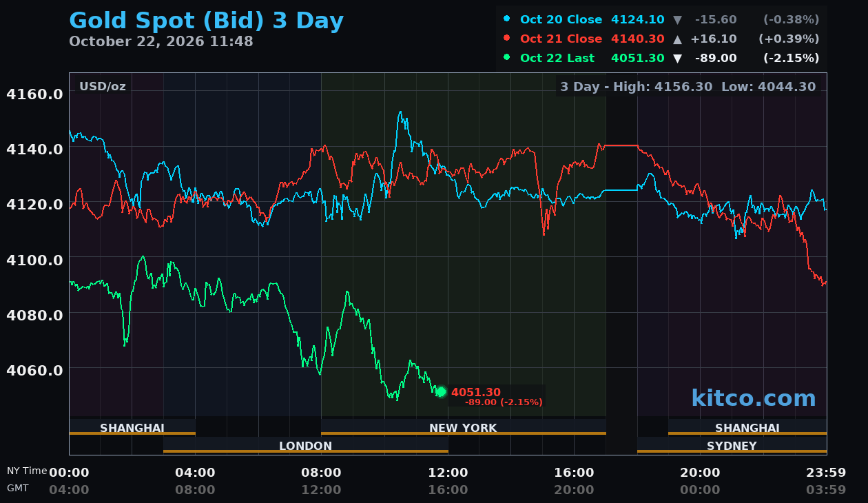The height and width of the screenshot is (503, 868).
Task: Click the SYDNEY session bar
Action: point(732,446)
